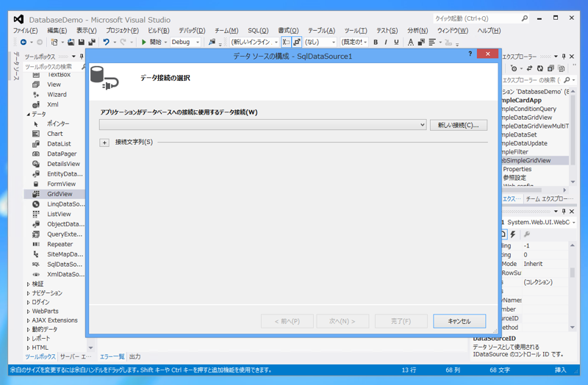Expand the 接続文字列(S) plus box

[104, 143]
